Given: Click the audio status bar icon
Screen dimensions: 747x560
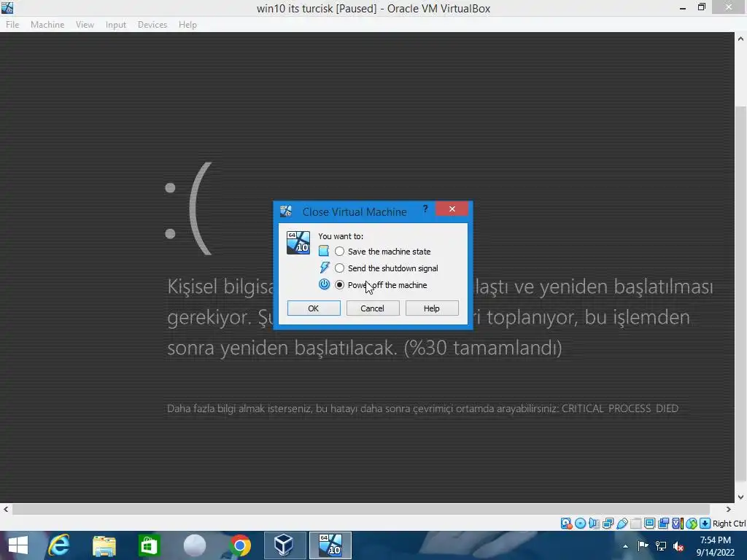Looking at the screenshot, I should pyautogui.click(x=594, y=524).
